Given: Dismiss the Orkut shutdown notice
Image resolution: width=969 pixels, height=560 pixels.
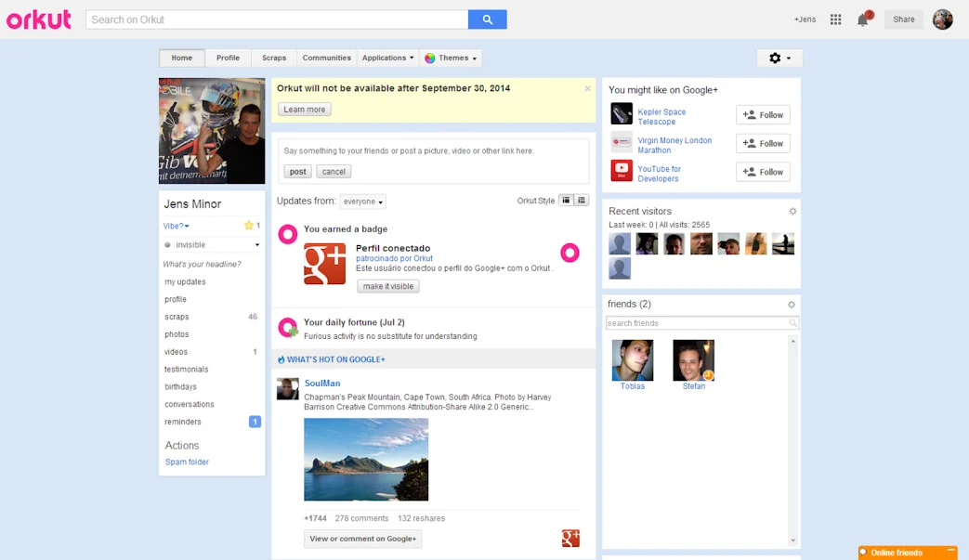Looking at the screenshot, I should coord(588,89).
